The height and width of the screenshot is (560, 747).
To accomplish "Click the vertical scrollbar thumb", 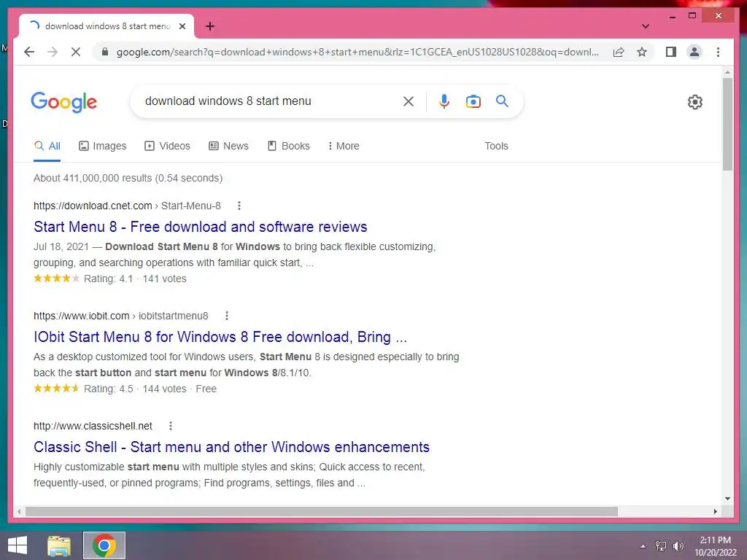I will (x=727, y=124).
